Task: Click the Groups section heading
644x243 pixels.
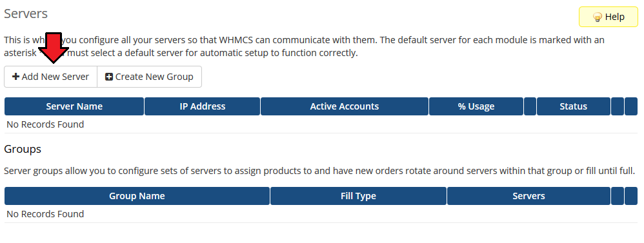Action: tap(23, 149)
